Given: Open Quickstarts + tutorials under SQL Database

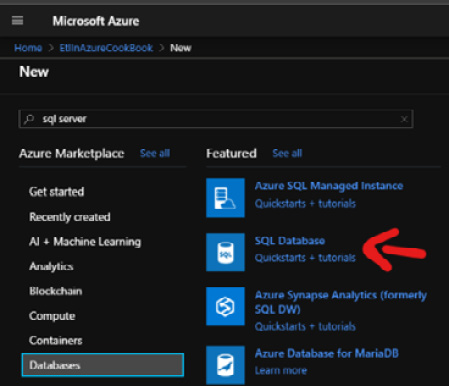Looking at the screenshot, I should coord(305,258).
